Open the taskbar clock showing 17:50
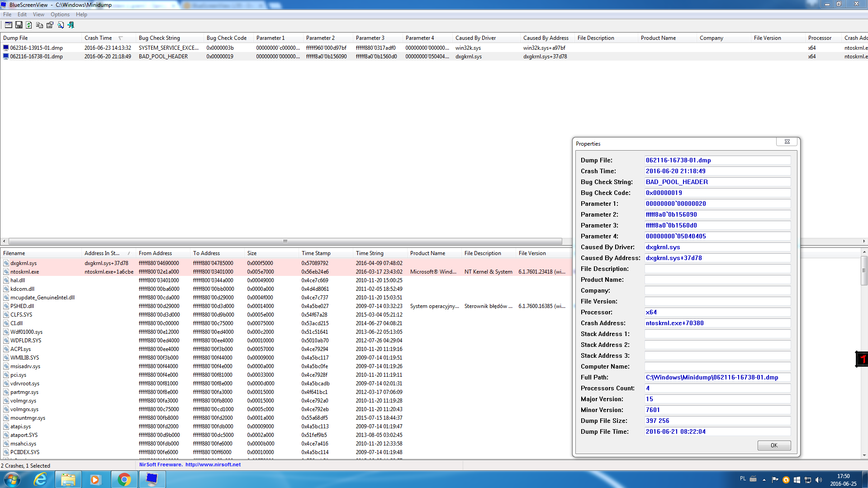The width and height of the screenshot is (868, 488). [843, 480]
